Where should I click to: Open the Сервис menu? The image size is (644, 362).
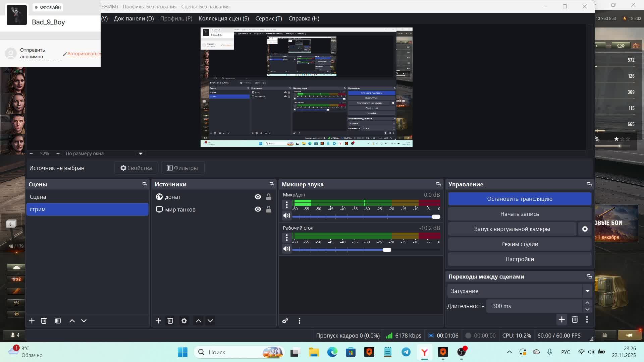click(268, 18)
